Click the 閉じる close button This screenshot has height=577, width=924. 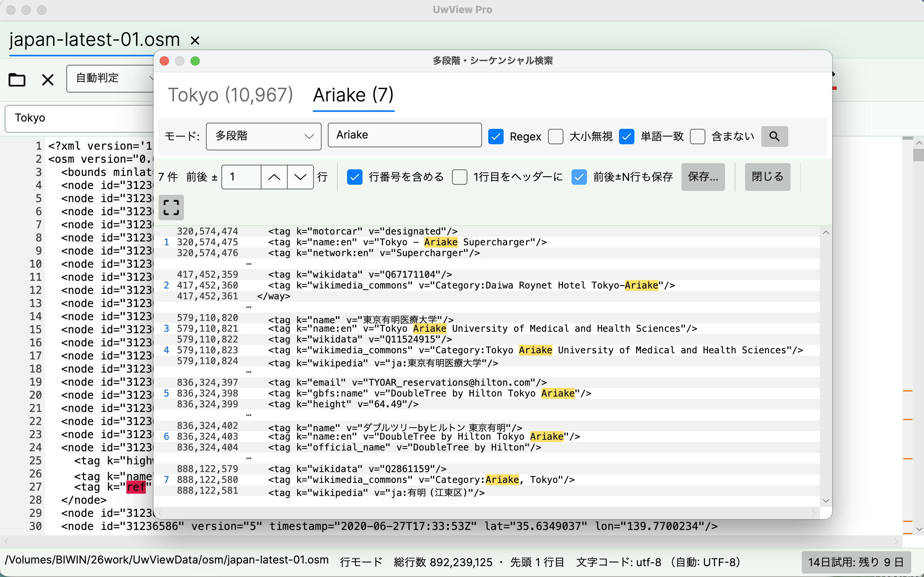(x=767, y=177)
